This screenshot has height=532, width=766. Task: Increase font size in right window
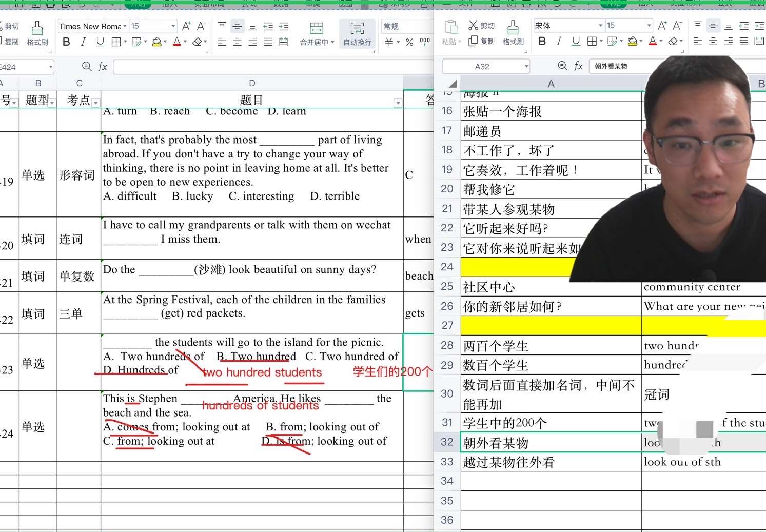click(x=662, y=25)
